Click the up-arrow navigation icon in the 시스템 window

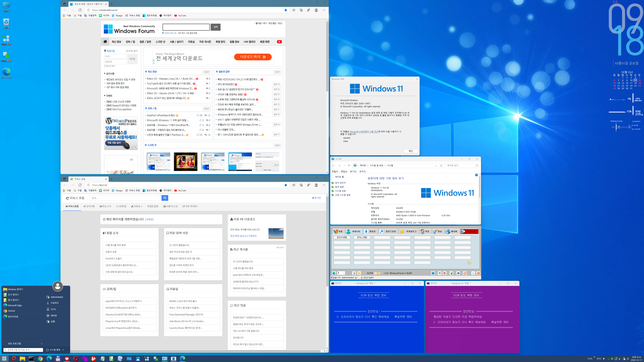pos(349,165)
